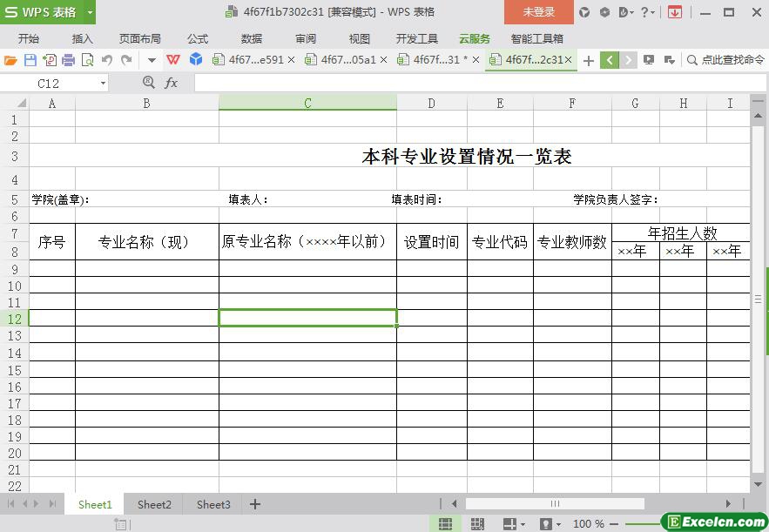Click the print icon in toolbar

tap(68, 60)
